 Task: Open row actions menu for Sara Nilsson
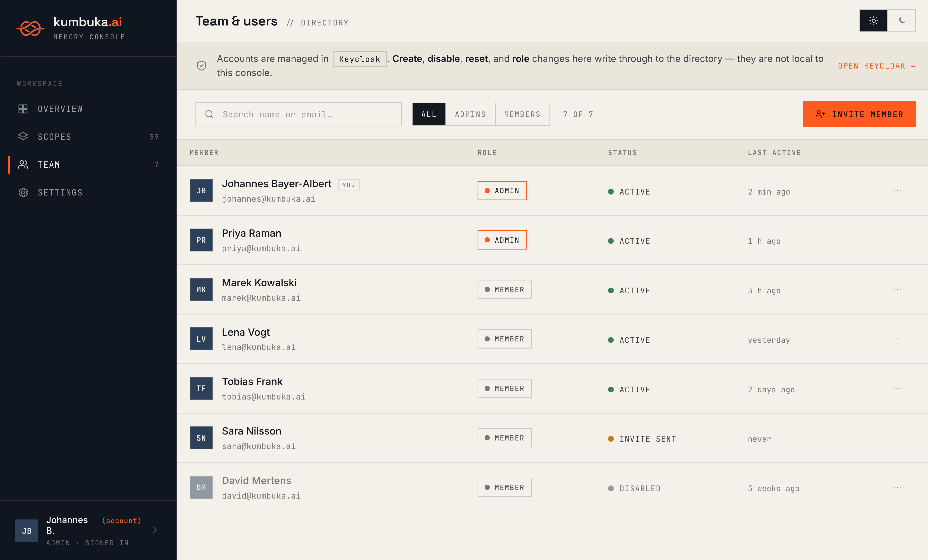pos(898,438)
